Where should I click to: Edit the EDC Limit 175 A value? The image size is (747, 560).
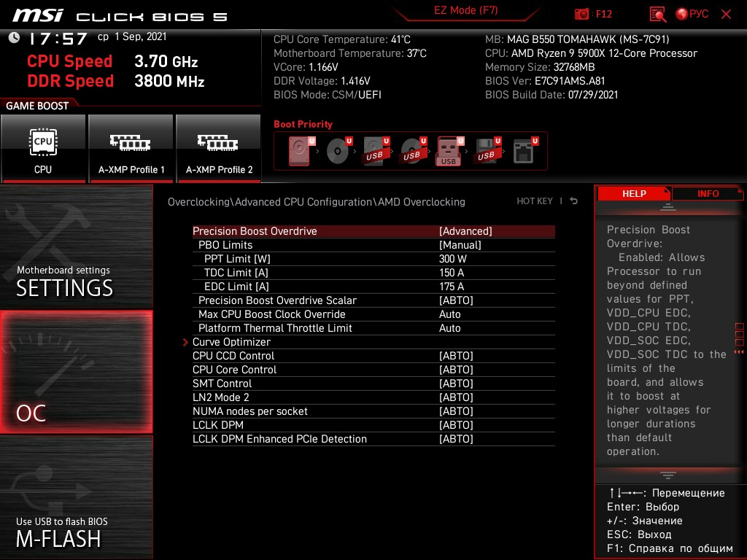(373, 287)
